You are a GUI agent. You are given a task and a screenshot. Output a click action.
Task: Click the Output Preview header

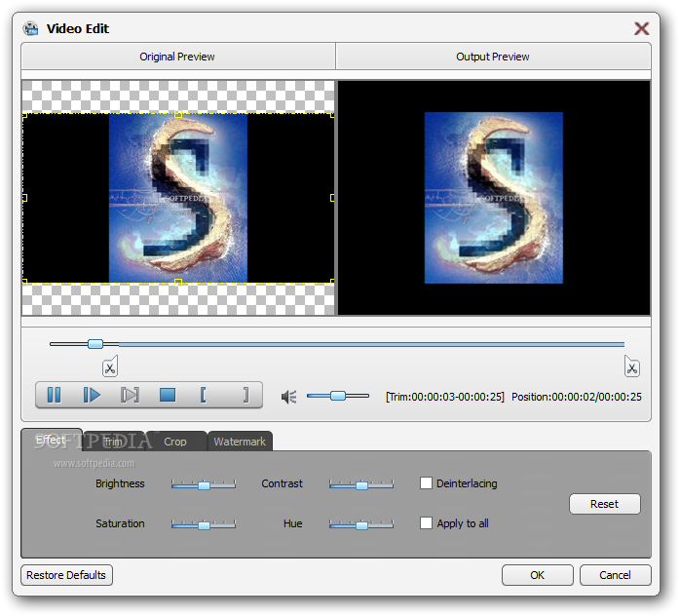pos(493,57)
